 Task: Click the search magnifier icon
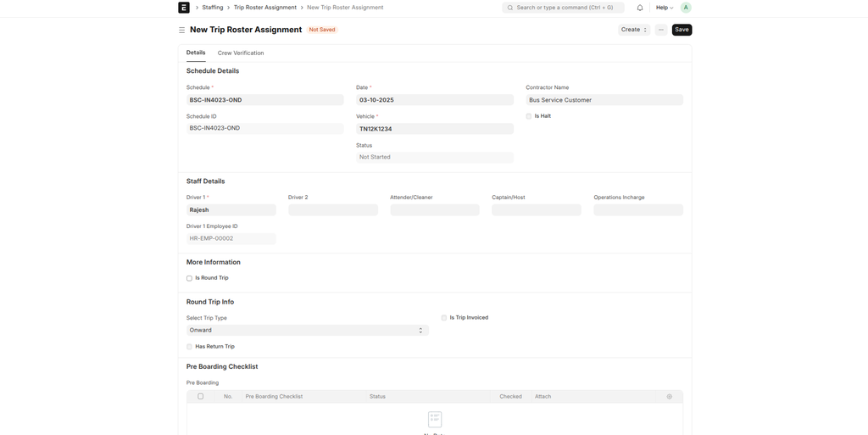click(x=510, y=8)
